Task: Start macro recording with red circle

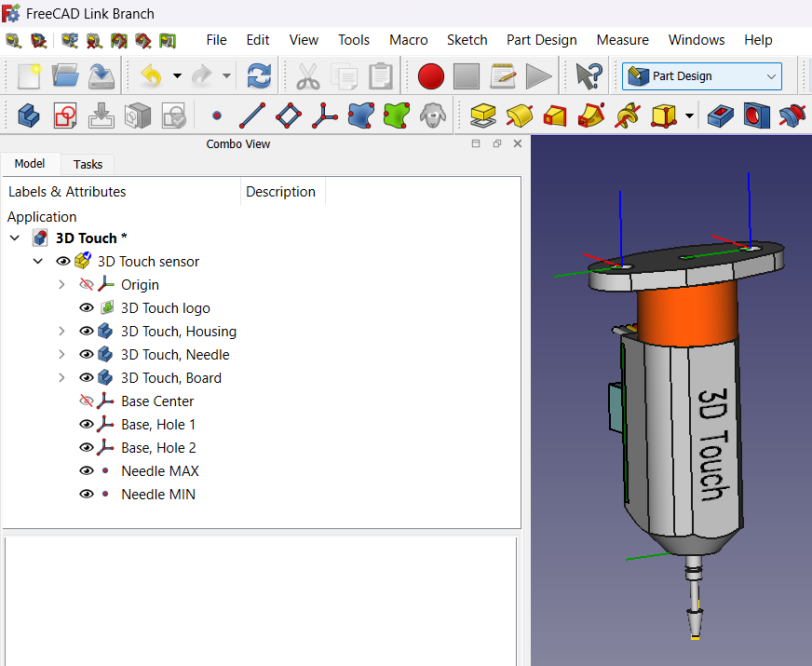Action: pos(431,76)
